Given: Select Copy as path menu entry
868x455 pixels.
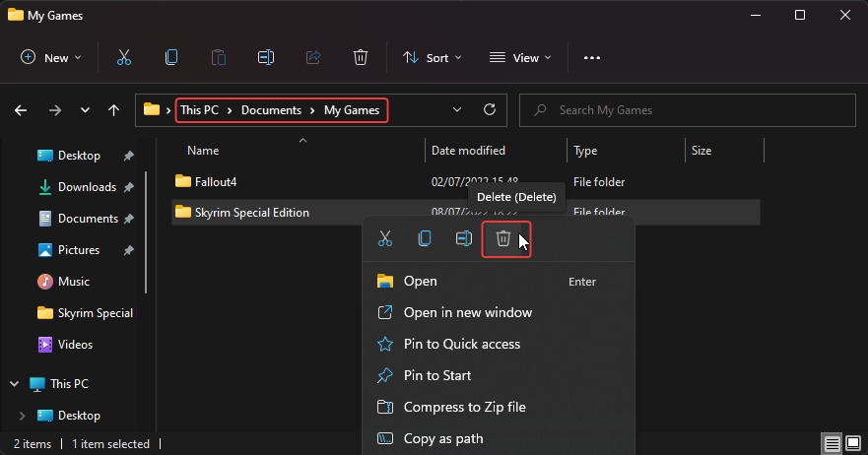Looking at the screenshot, I should [x=443, y=438].
